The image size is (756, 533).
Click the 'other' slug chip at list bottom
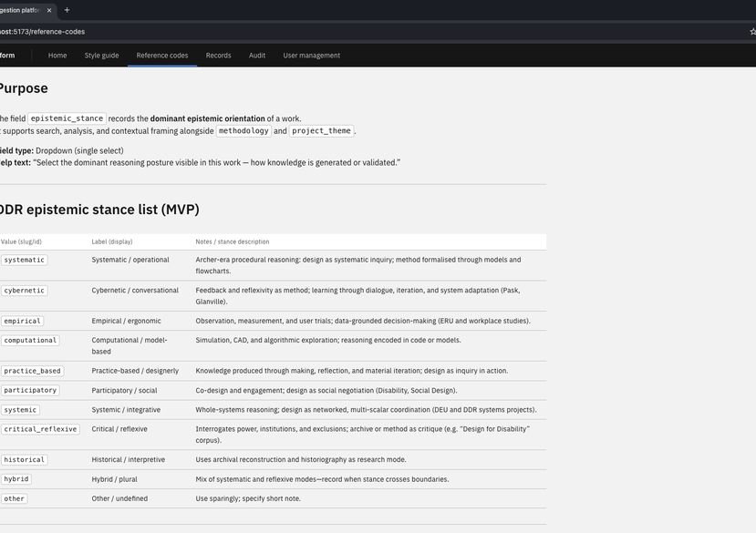click(14, 498)
